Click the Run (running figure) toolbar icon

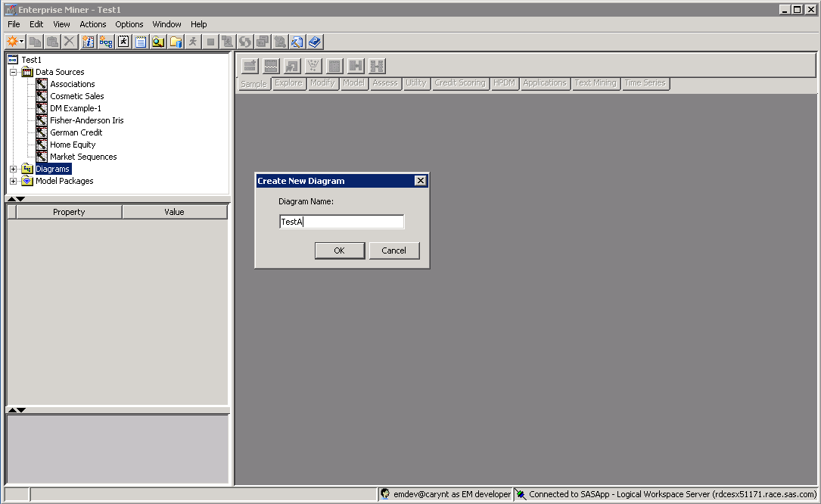193,42
